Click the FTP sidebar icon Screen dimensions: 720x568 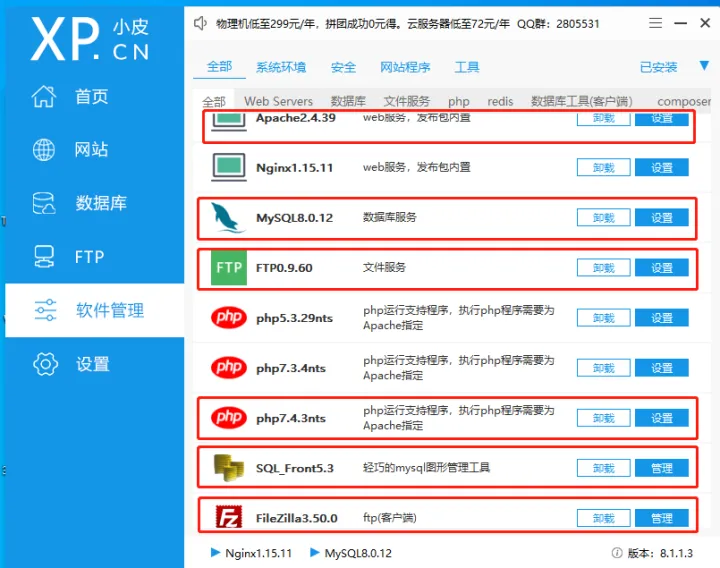point(44,257)
